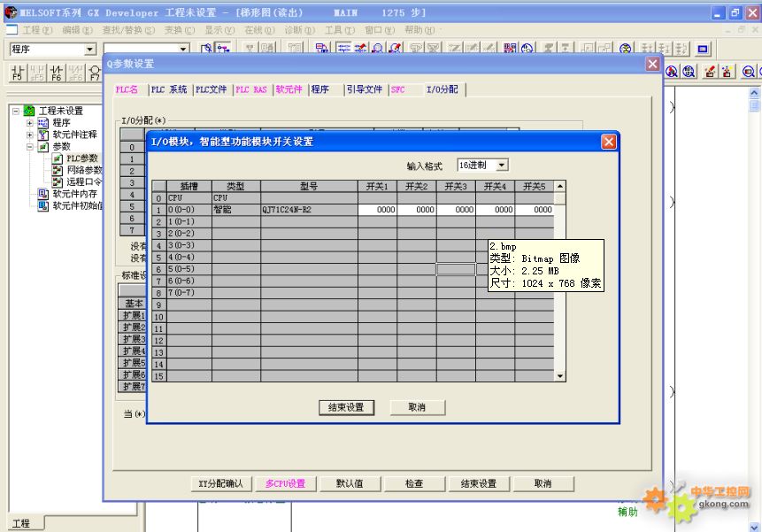
Task: Click the project tree toggle icon in top toolbar
Action: 223,49
